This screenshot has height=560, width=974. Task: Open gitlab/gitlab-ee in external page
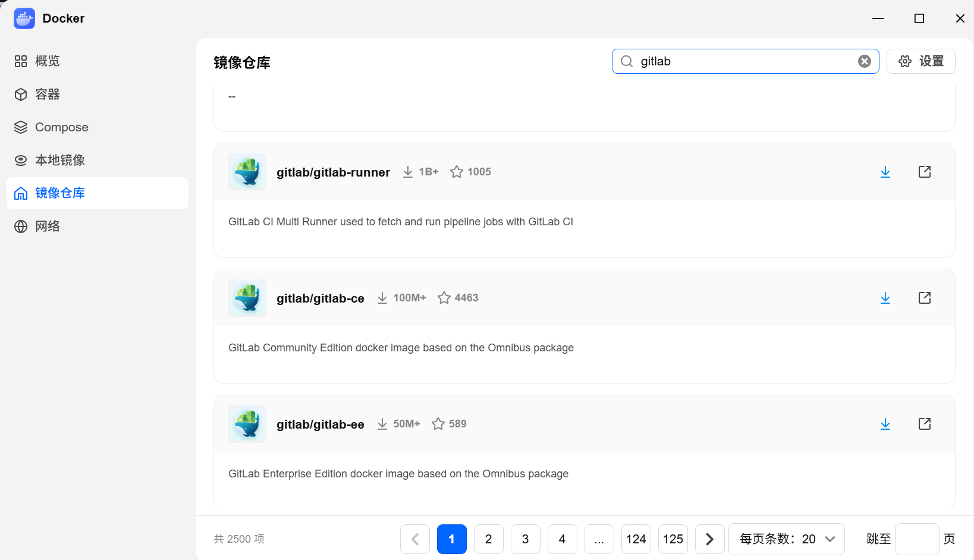coord(925,424)
